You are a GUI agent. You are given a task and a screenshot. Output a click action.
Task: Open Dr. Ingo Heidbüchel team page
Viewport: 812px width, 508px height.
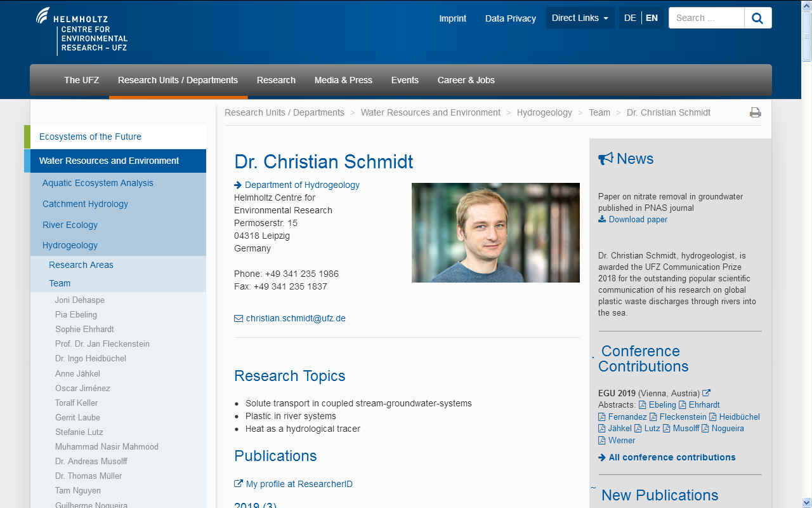[91, 358]
